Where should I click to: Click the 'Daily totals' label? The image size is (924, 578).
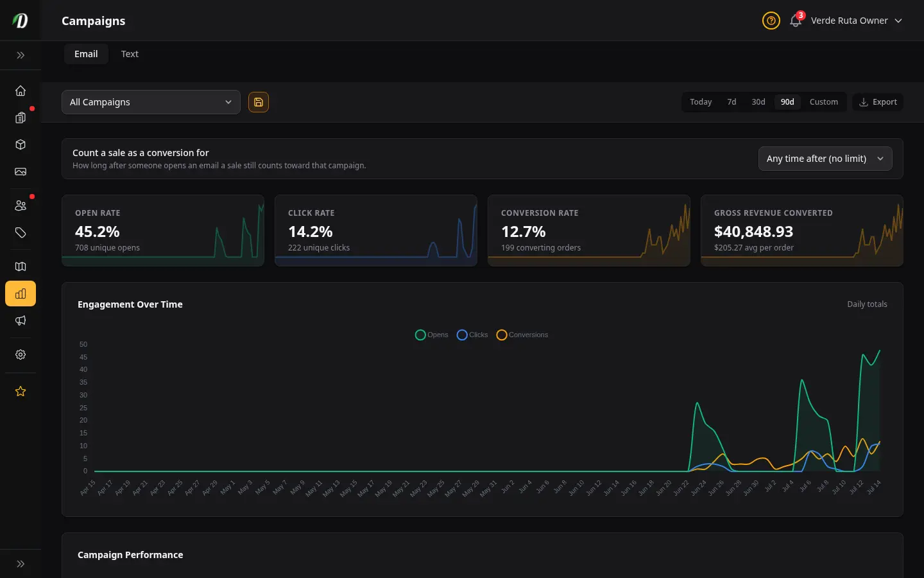coord(867,304)
